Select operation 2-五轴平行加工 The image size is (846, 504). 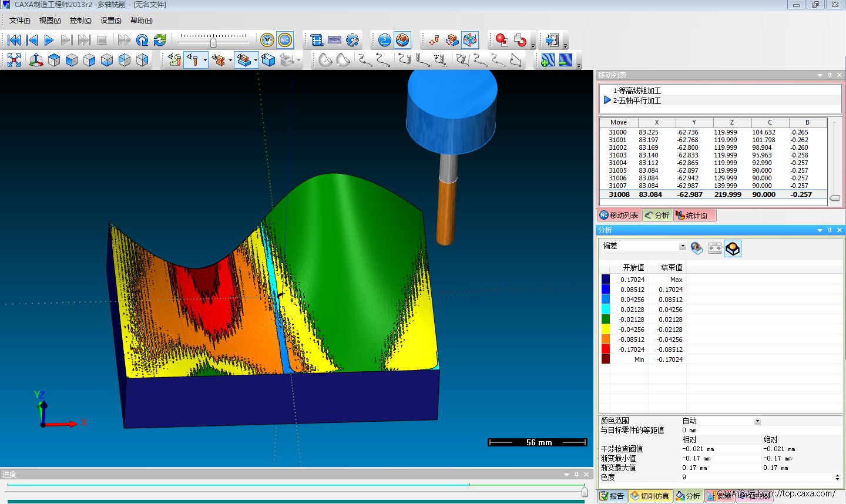coord(637,100)
